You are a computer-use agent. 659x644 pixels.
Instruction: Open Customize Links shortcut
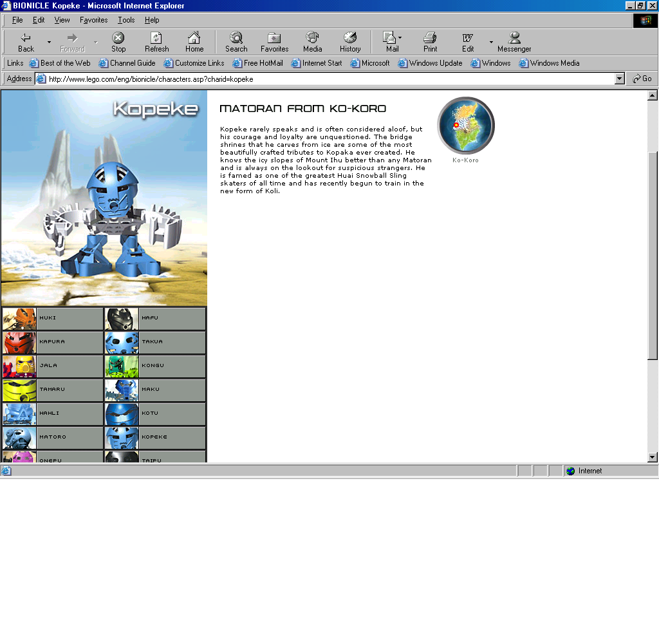pyautogui.click(x=194, y=63)
